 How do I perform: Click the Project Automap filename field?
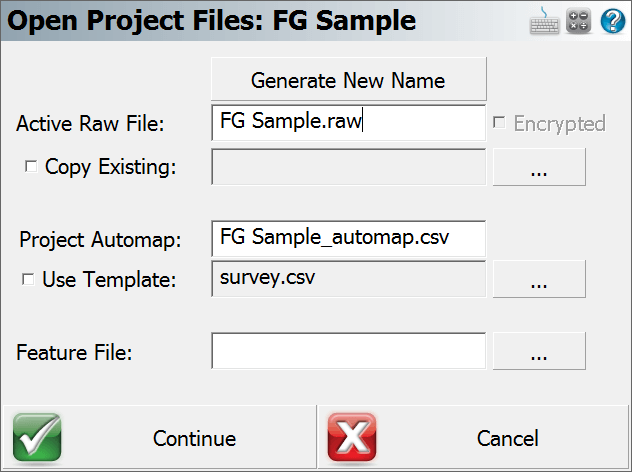coord(349,239)
